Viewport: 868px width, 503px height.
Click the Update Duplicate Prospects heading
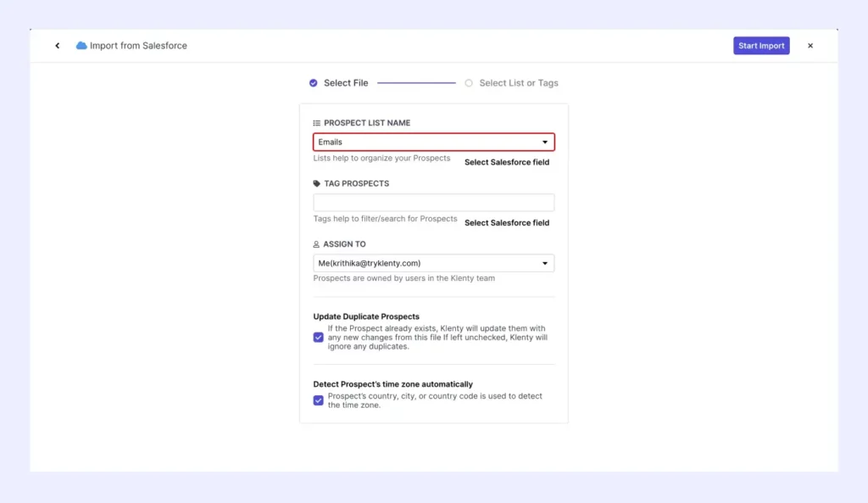pyautogui.click(x=366, y=317)
